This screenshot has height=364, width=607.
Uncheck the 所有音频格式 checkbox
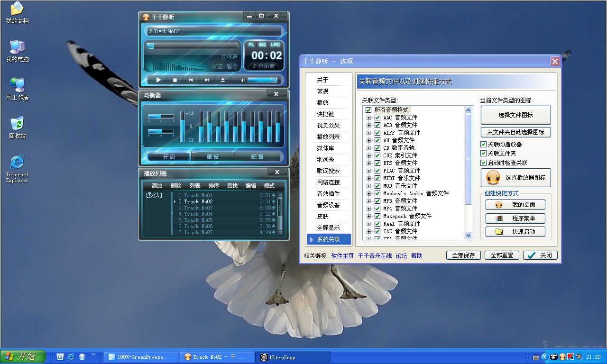point(368,110)
